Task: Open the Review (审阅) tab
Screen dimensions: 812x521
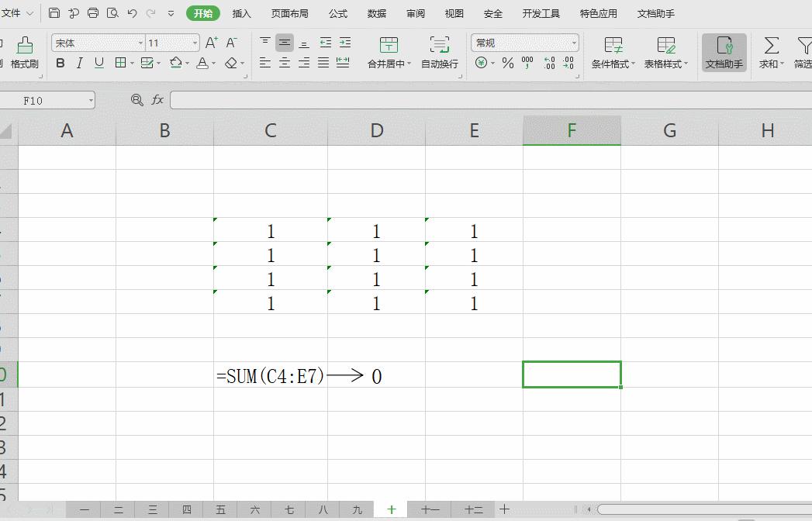Action: pos(416,13)
